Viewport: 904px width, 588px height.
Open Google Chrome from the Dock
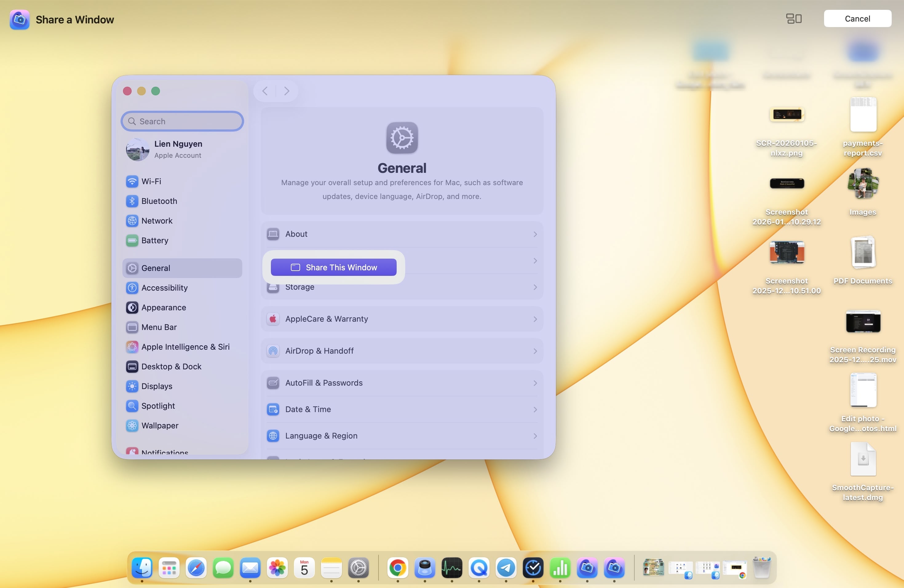398,568
